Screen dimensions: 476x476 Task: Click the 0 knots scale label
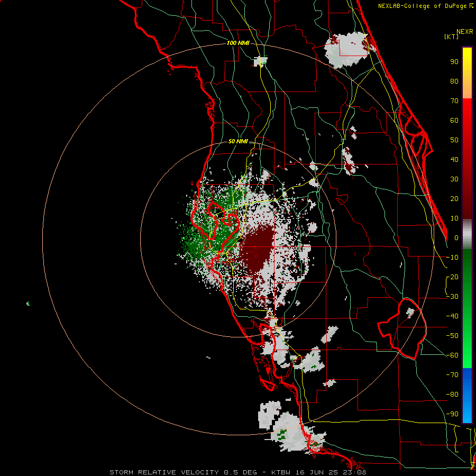[x=456, y=238]
